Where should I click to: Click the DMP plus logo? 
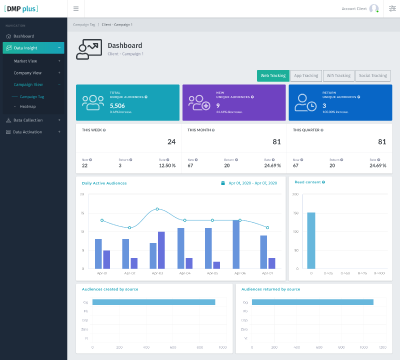pyautogui.click(x=21, y=9)
